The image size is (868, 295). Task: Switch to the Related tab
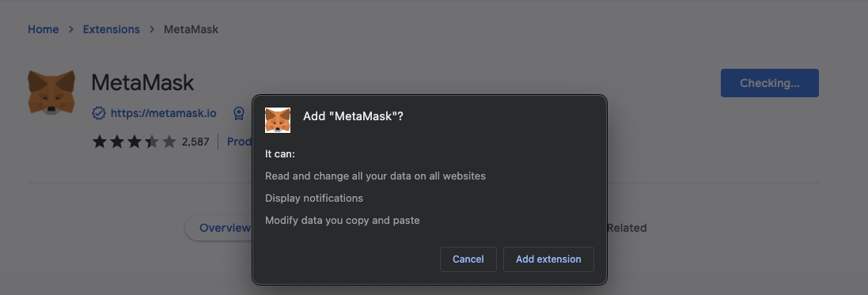pos(627,228)
